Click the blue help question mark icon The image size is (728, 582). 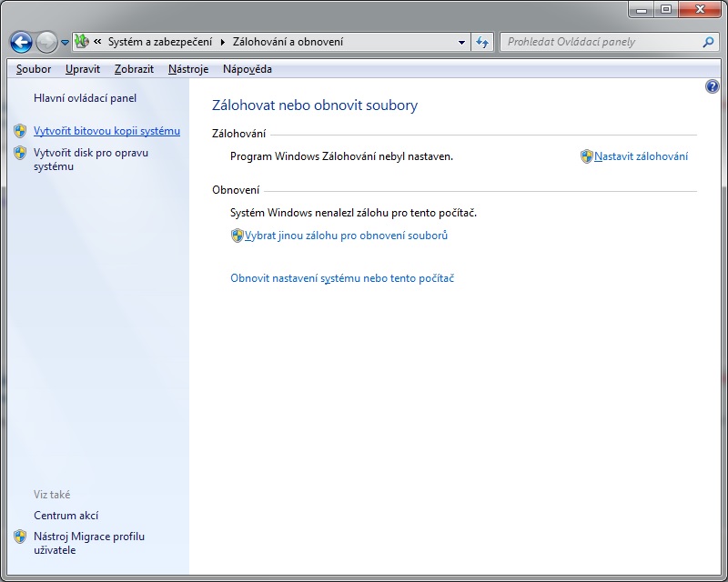tap(713, 86)
